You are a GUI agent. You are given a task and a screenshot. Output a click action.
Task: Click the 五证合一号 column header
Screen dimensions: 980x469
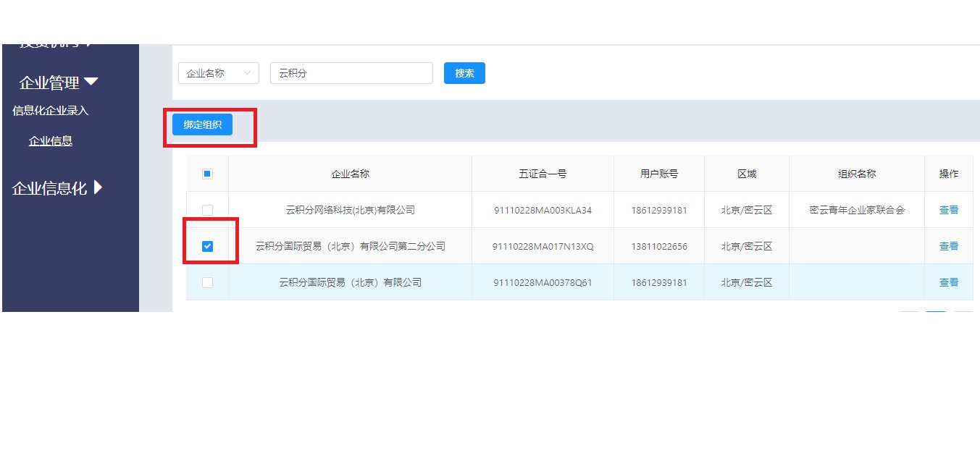click(543, 174)
